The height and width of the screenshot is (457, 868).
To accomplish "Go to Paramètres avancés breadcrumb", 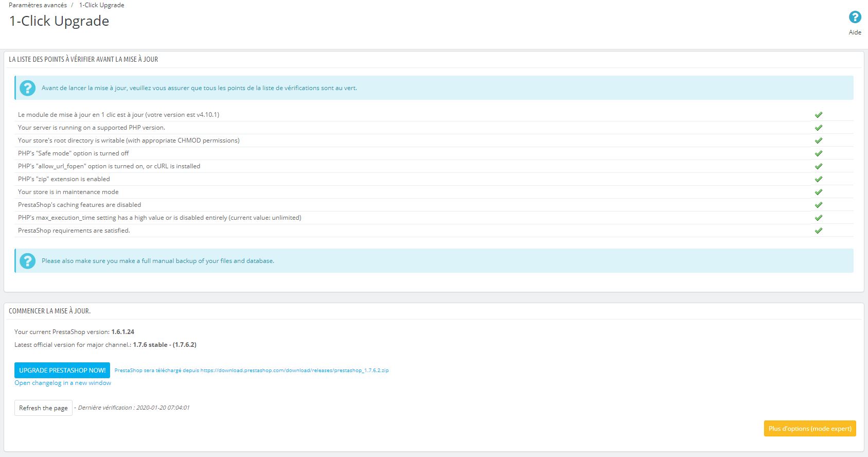I will click(38, 5).
